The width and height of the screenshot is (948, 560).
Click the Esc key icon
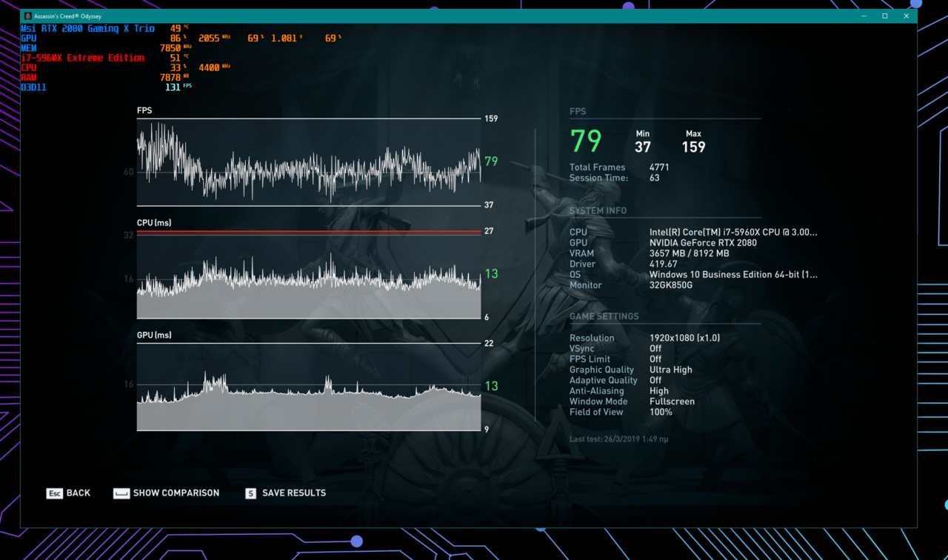pyautogui.click(x=55, y=493)
